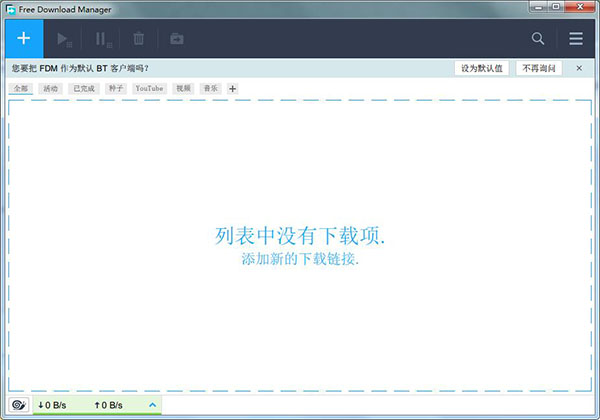Click the plus button to add a new download
600x420 pixels.
click(24, 39)
